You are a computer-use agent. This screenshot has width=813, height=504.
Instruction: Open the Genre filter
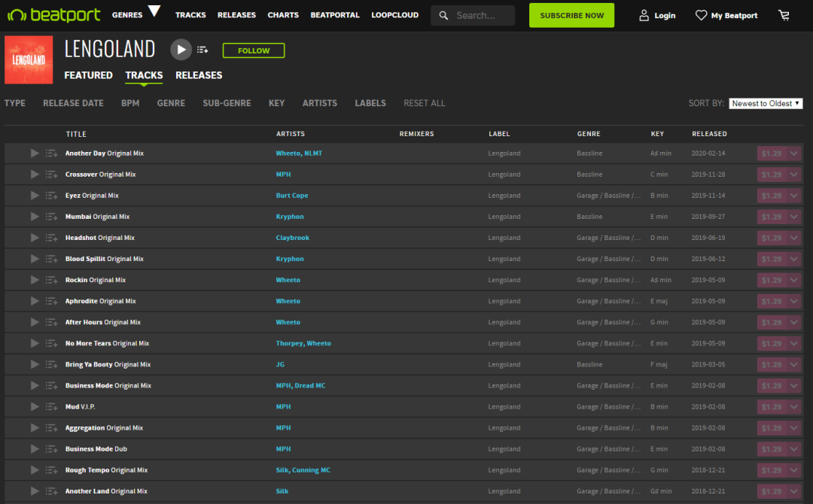[x=171, y=103]
